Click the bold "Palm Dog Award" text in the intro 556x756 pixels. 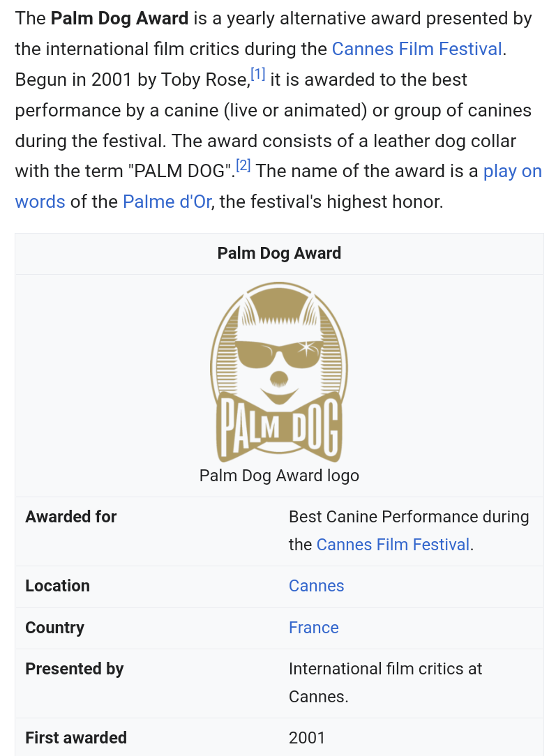point(119,18)
